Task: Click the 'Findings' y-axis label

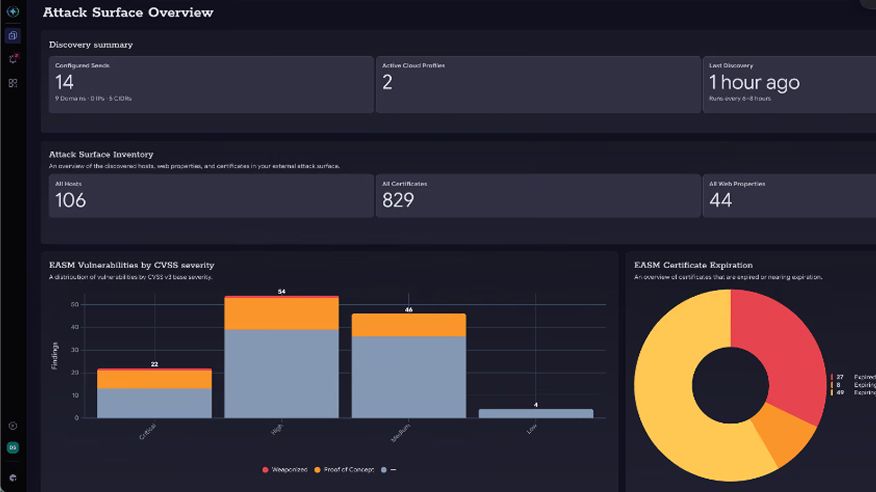Action: point(54,356)
